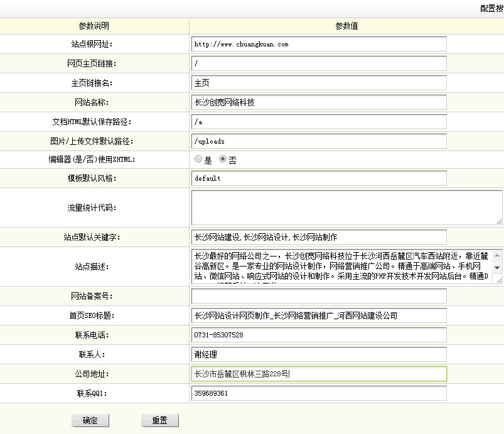Click the 站点根网址 site root URL field

[x=319, y=44]
